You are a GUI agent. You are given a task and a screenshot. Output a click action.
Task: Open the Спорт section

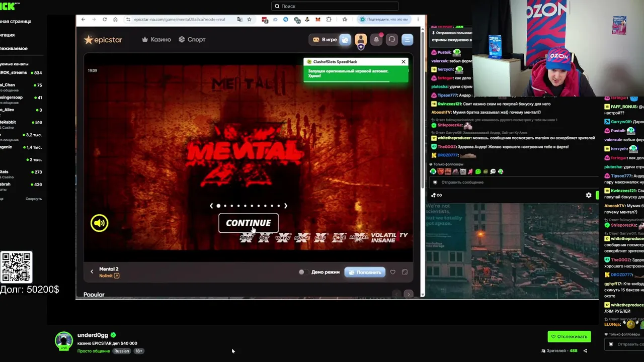pos(192,39)
